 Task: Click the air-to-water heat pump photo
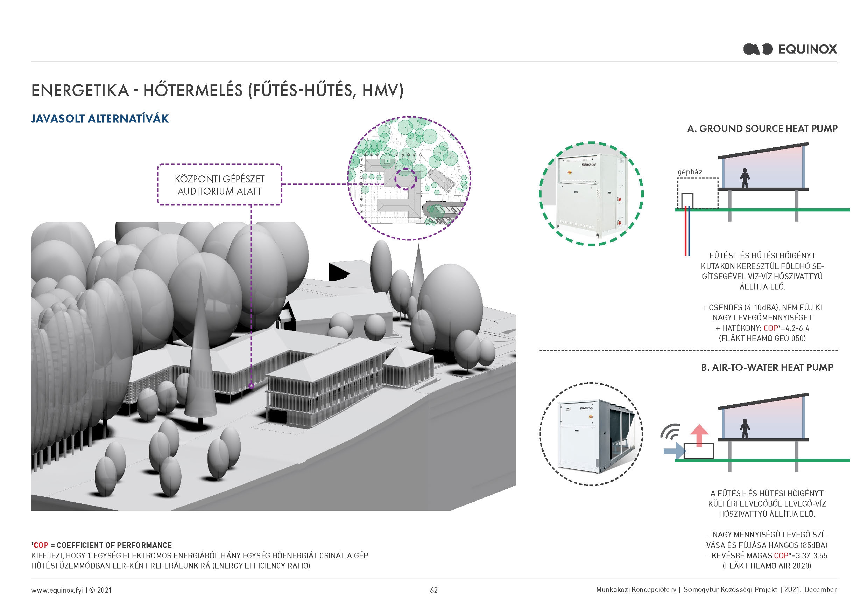(591, 433)
